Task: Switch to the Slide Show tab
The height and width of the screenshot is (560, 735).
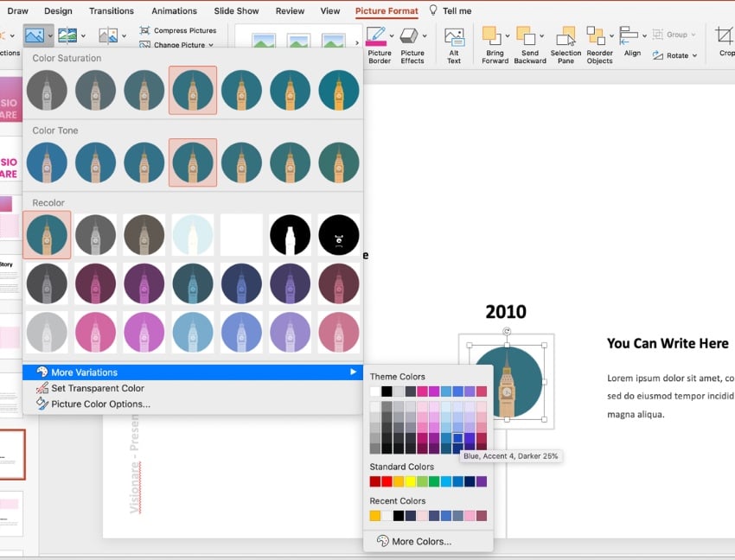Action: [236, 10]
